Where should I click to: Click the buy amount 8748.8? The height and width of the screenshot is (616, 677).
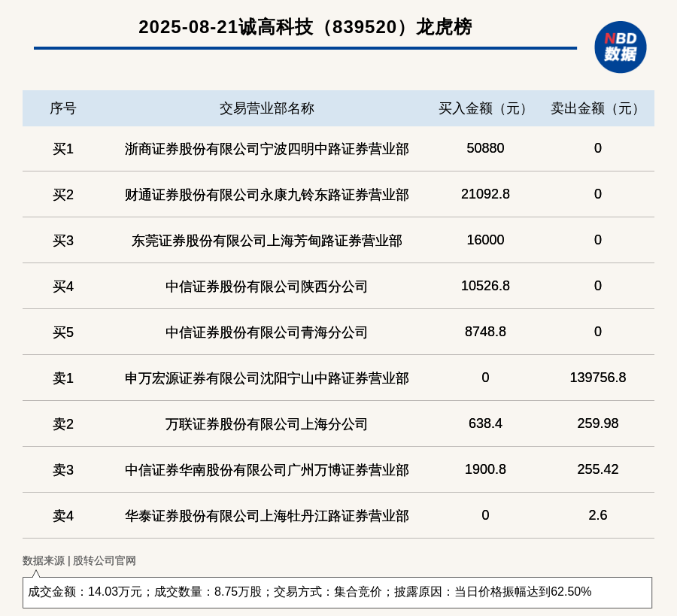485,332
